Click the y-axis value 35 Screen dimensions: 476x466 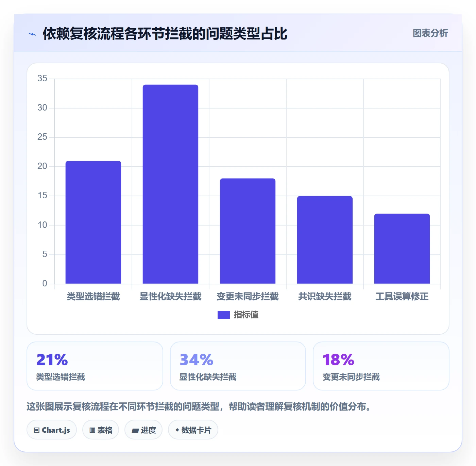[42, 79]
